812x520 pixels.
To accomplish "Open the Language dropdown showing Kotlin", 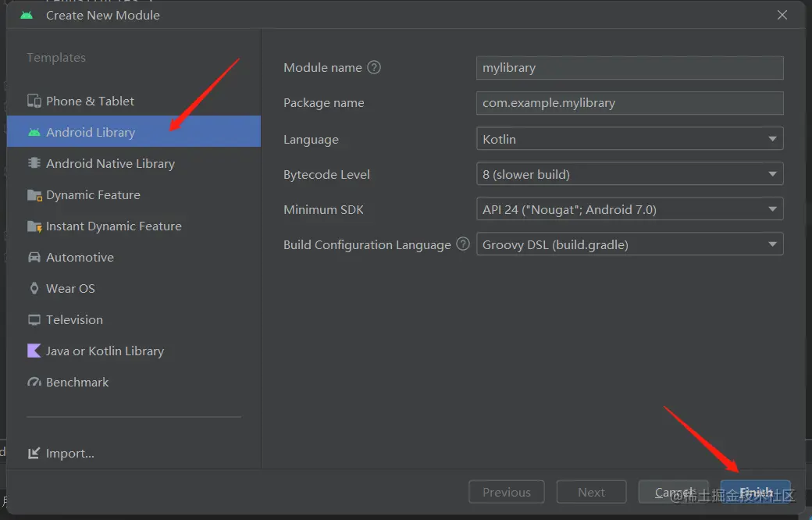I will point(630,139).
